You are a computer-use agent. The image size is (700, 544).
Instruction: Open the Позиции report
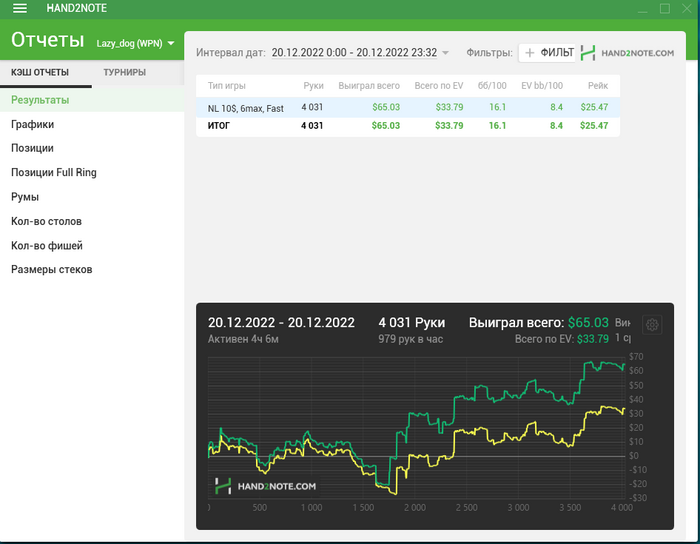click(32, 148)
